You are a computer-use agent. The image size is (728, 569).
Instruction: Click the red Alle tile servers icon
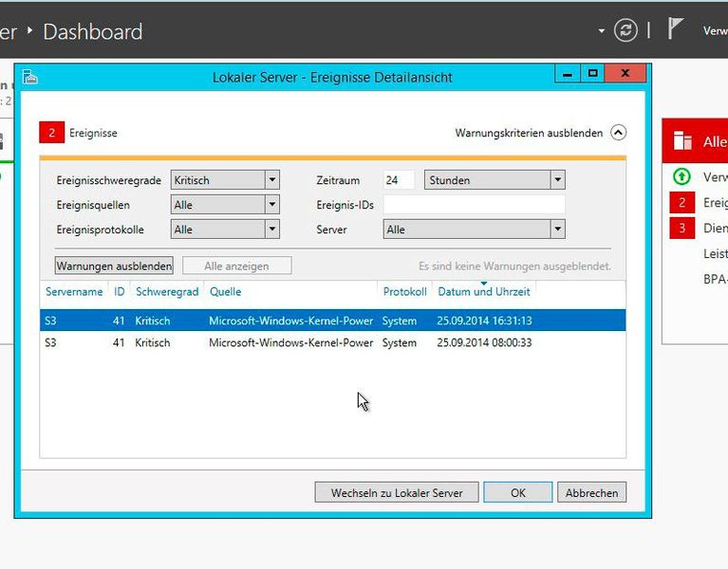(682, 140)
